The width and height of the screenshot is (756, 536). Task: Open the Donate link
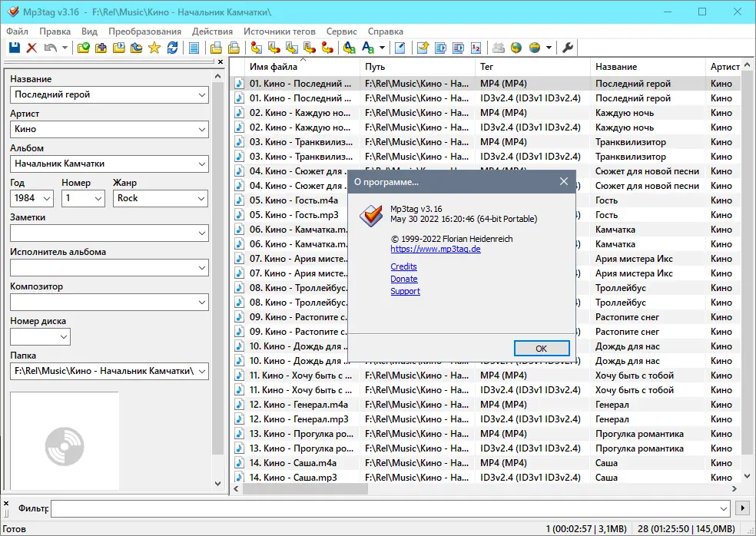404,279
